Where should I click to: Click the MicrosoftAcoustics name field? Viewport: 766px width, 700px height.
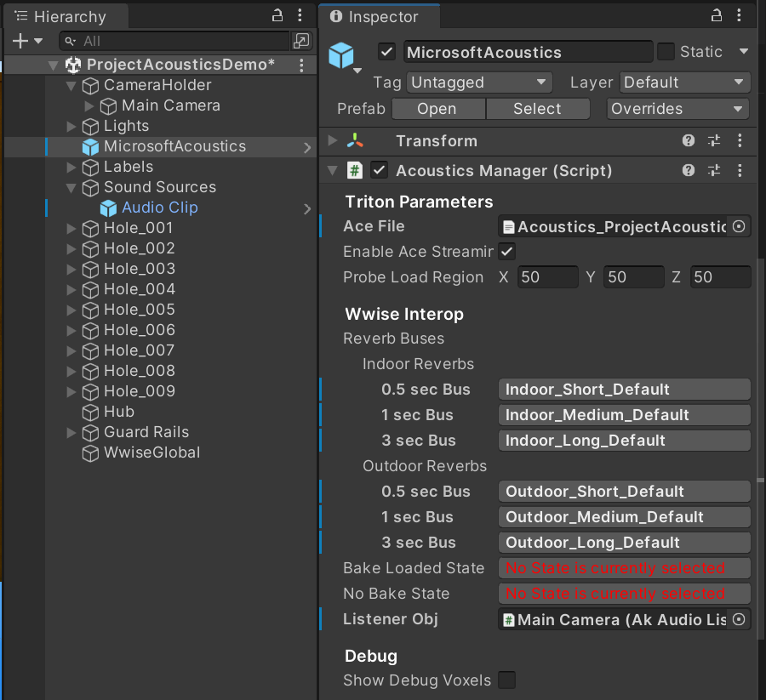point(528,52)
